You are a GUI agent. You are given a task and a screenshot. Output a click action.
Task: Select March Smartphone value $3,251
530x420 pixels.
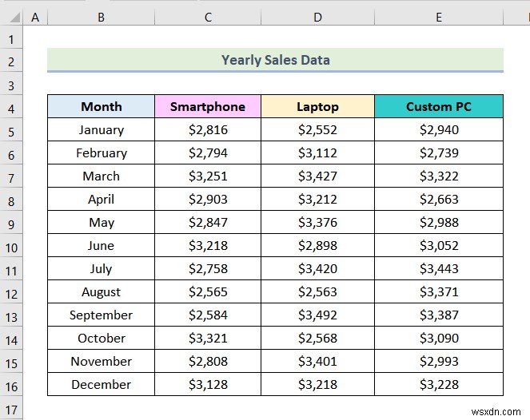click(208, 176)
